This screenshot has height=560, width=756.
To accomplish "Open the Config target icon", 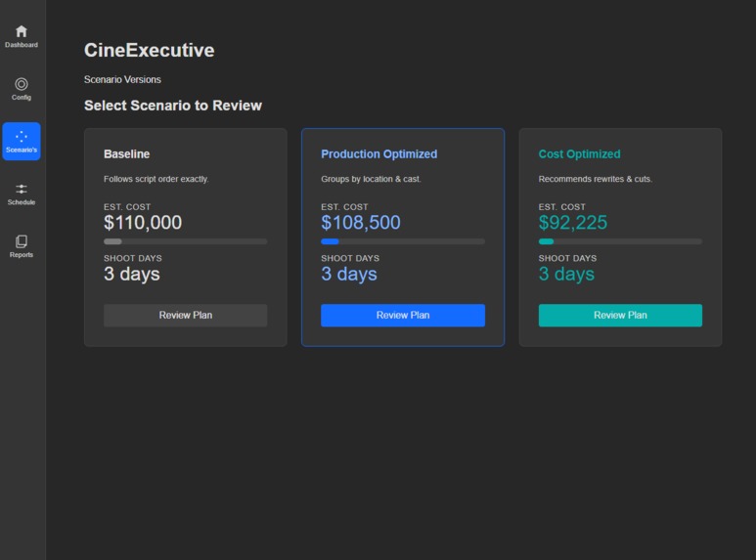I will pos(22,84).
